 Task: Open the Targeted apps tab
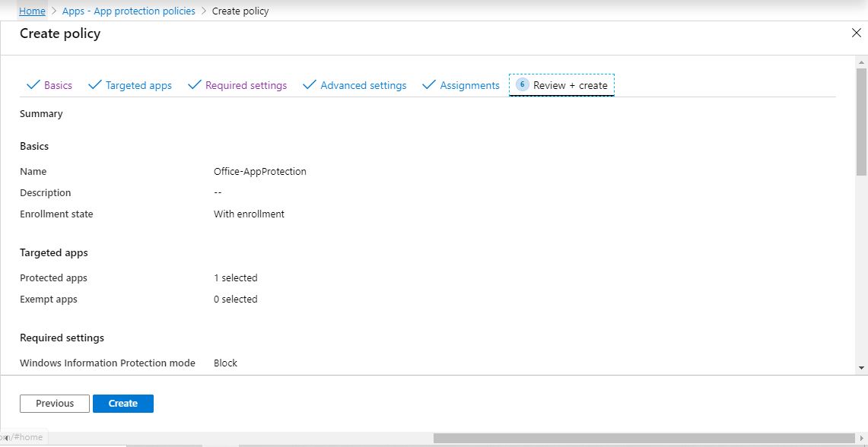(138, 85)
